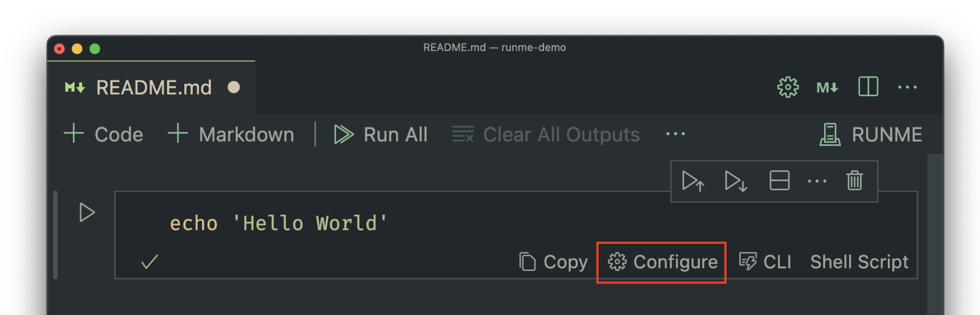The width and height of the screenshot is (980, 315).
Task: Click the Markdown M↓ icon in title bar
Action: pyautogui.click(x=827, y=88)
